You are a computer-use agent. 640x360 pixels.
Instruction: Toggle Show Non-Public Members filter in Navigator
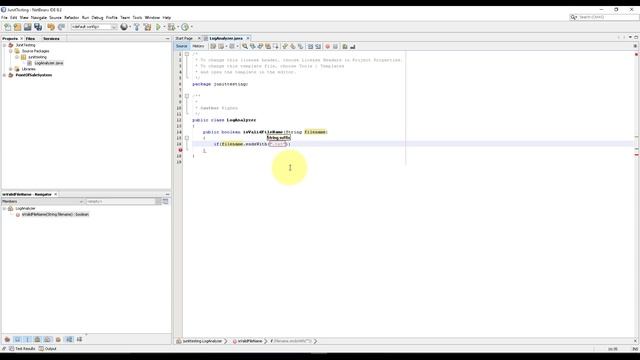(x=37, y=340)
